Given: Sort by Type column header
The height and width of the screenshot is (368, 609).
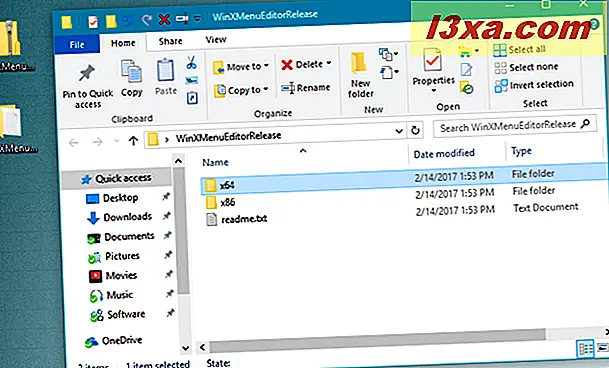Looking at the screenshot, I should click(x=521, y=151).
